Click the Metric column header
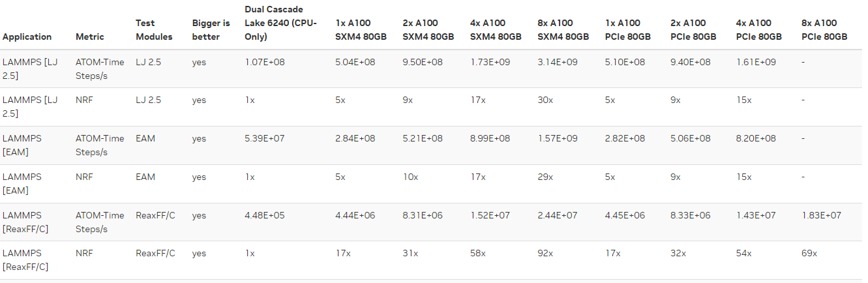The width and height of the screenshot is (868, 283). (x=89, y=37)
